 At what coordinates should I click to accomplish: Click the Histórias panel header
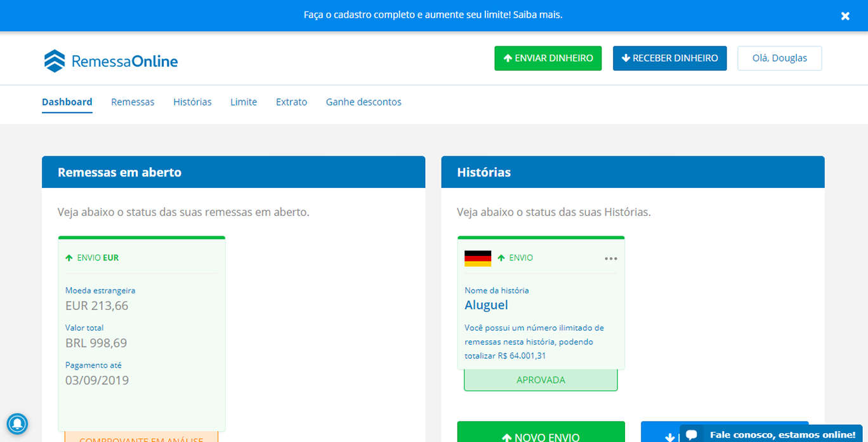[x=633, y=172]
